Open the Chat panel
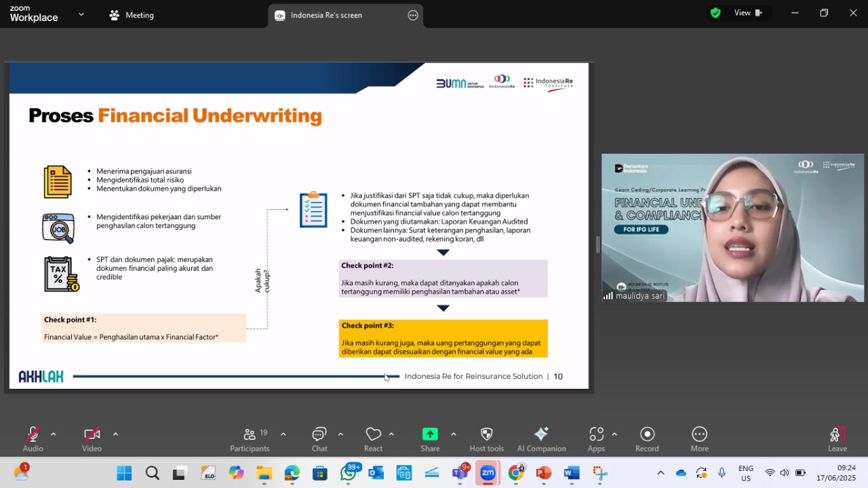 319,439
